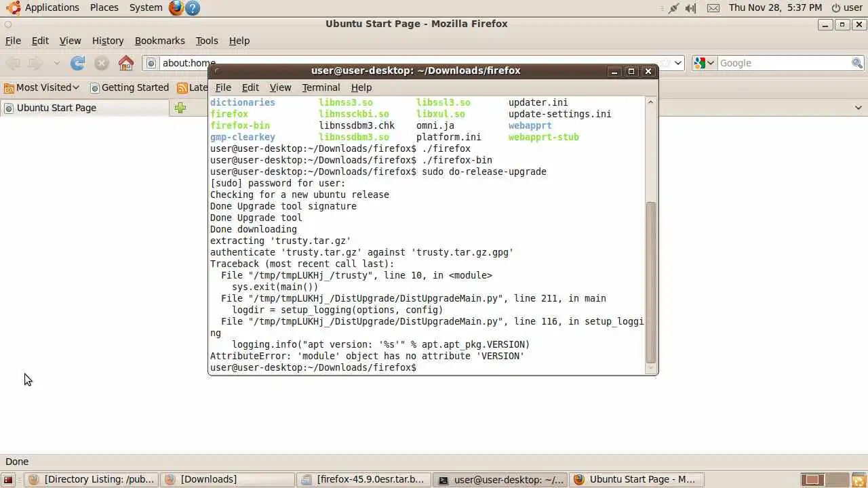868x488 pixels.
Task: Open the terminal File menu
Action: click(223, 87)
